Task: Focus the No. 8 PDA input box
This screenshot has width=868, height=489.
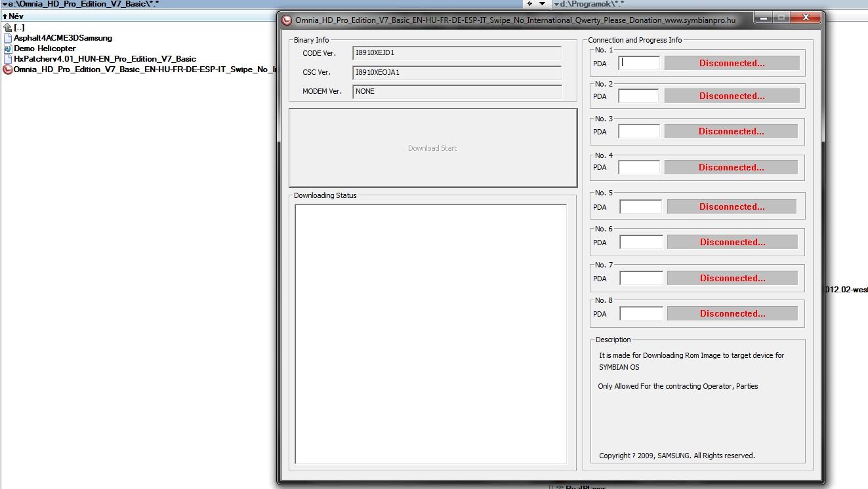Action: tap(642, 313)
